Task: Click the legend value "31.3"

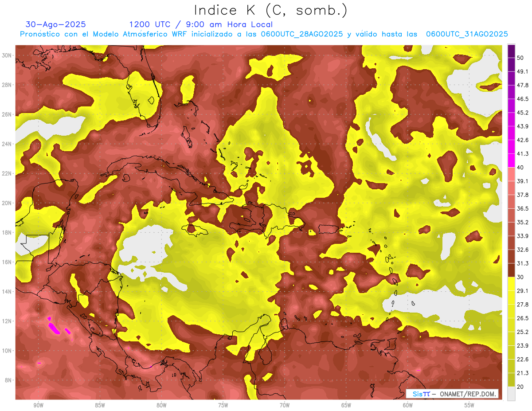Action: click(522, 263)
